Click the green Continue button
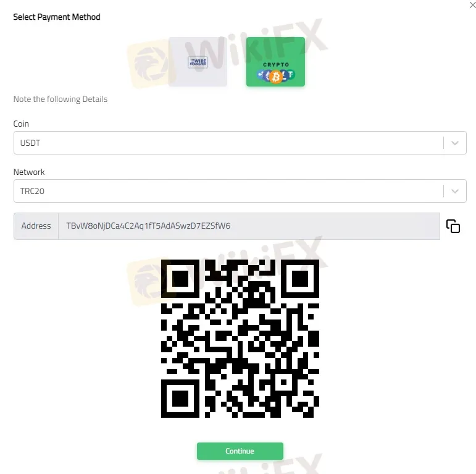 coord(240,451)
